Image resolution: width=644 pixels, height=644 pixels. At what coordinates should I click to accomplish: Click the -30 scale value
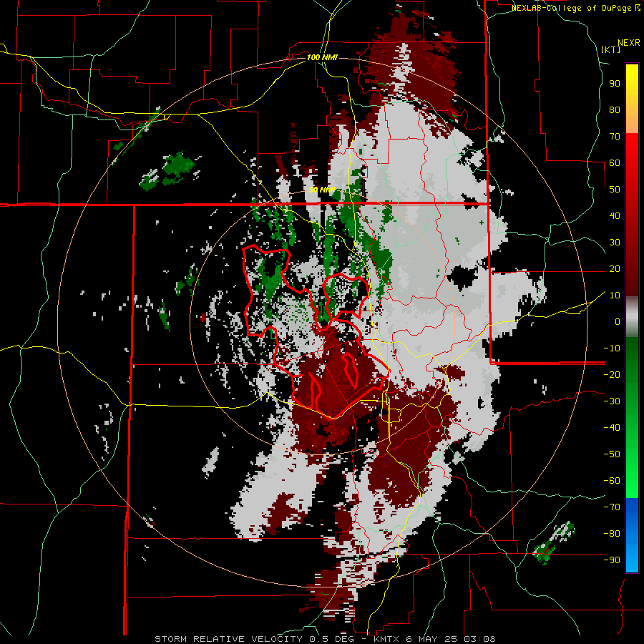tap(612, 401)
